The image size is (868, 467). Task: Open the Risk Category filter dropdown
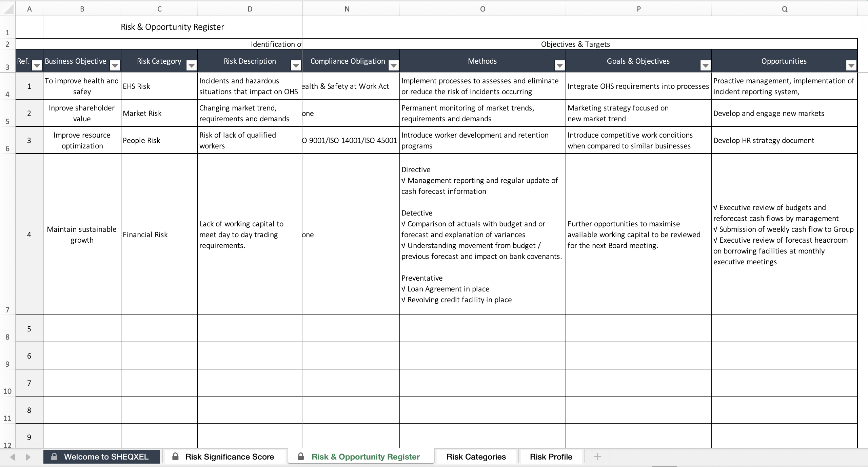pos(192,65)
